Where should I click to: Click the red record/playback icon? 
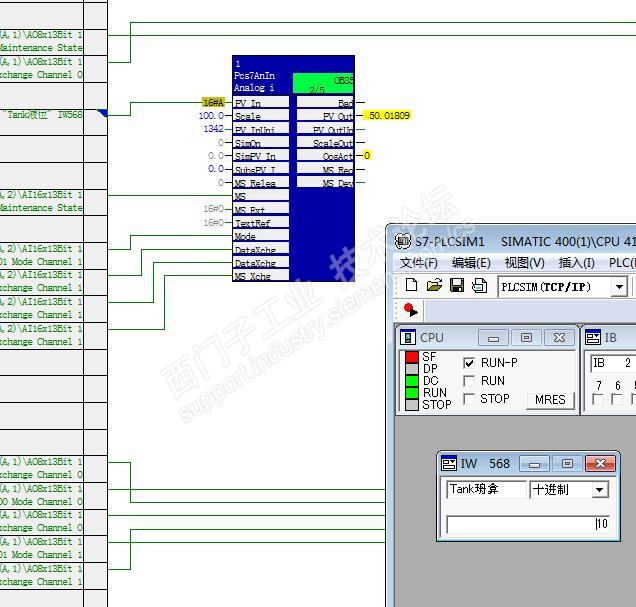410,310
